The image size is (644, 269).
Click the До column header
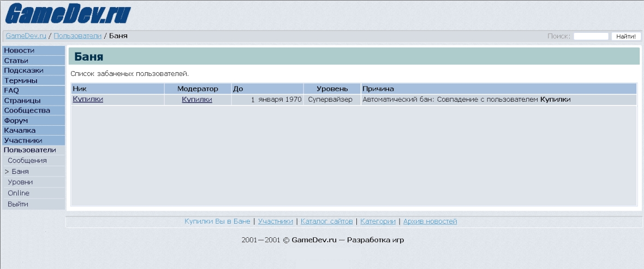coord(267,89)
